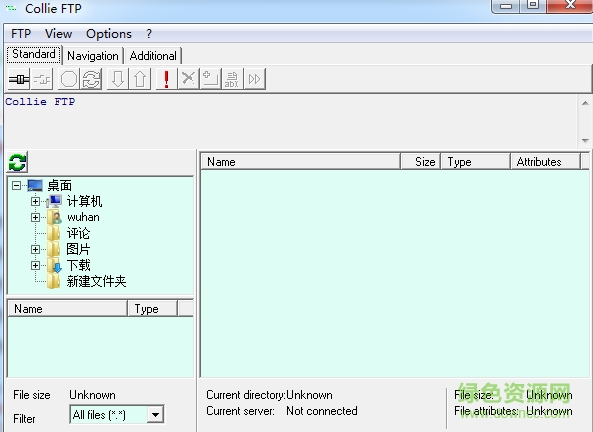Click log pane scroll up arrow

tap(585, 103)
